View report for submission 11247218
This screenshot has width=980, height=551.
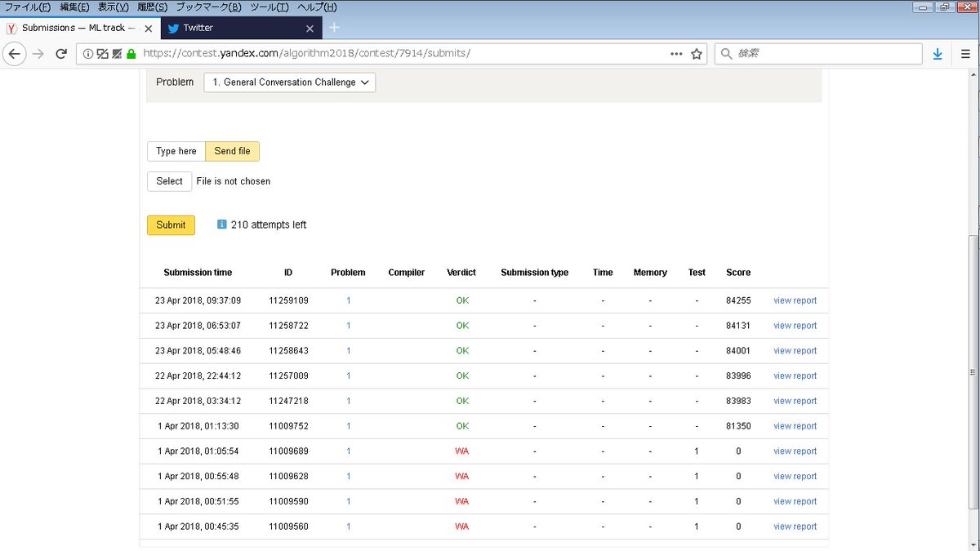tap(795, 401)
